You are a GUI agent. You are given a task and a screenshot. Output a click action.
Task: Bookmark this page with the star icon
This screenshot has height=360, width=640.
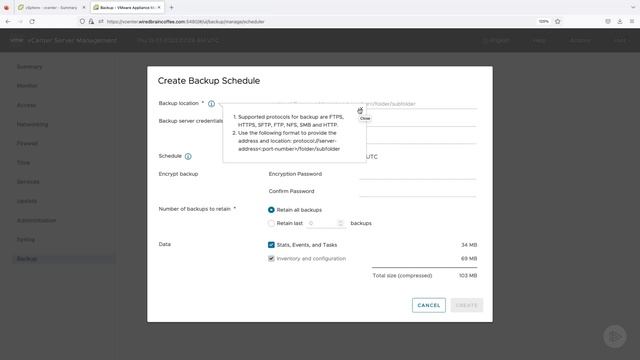click(x=558, y=21)
